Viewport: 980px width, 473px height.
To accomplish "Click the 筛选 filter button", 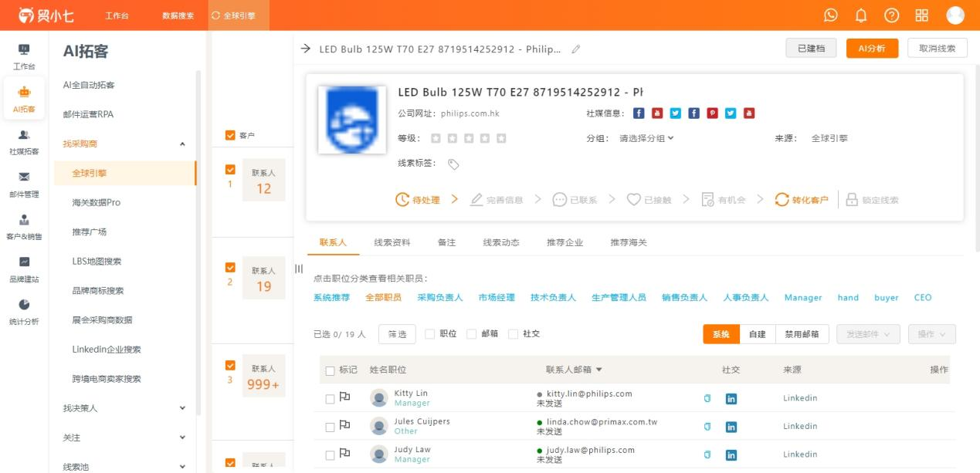I will pos(397,334).
